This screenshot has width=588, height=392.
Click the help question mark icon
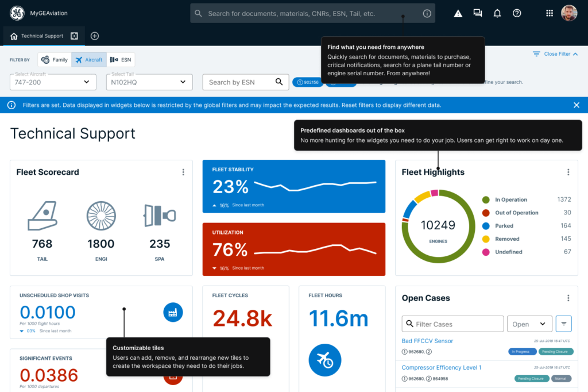pyautogui.click(x=517, y=13)
